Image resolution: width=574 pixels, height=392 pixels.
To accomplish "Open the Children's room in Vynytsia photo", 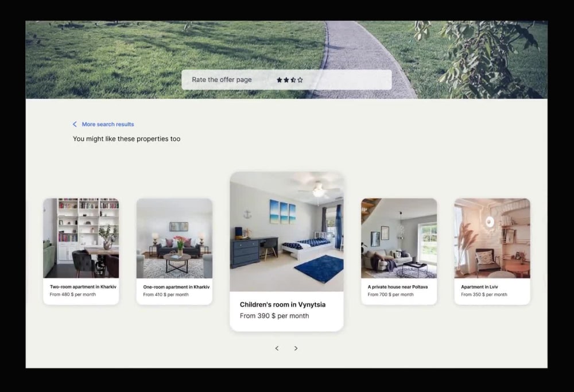I will [286, 232].
